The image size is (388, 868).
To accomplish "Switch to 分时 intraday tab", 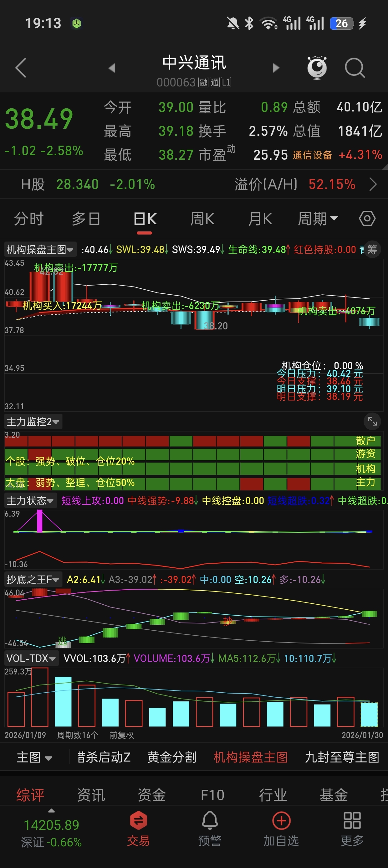I will coord(28,219).
